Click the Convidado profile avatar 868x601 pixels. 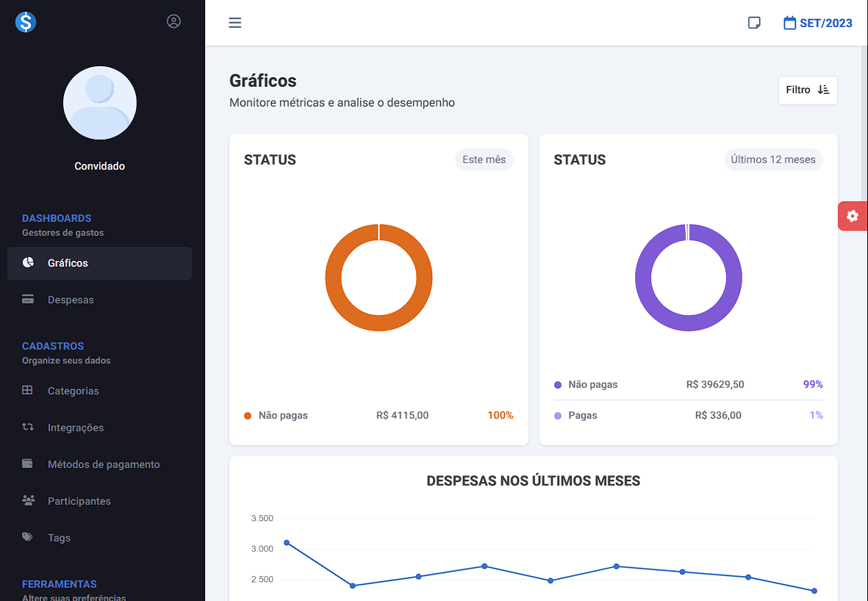pyautogui.click(x=100, y=103)
